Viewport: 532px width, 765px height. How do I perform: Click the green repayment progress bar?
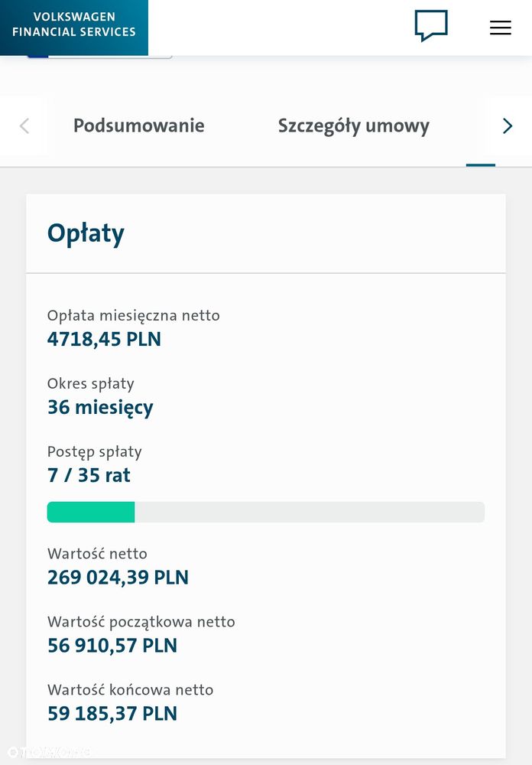pos(266,513)
